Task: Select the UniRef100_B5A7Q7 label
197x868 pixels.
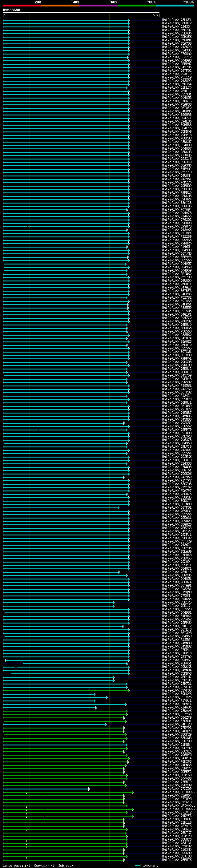Action: tap(177, 30)
